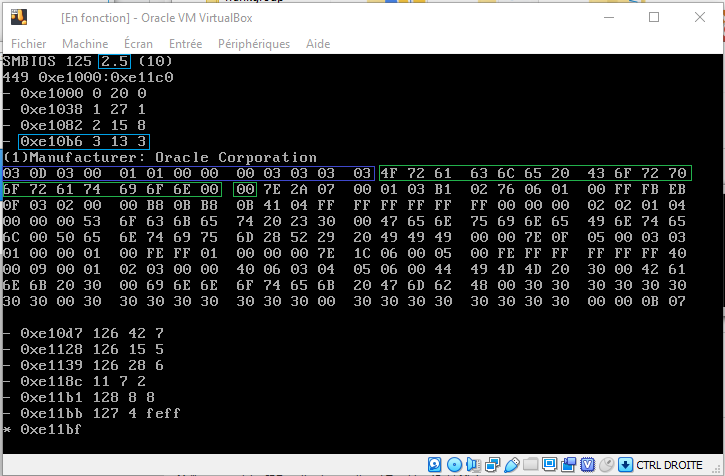This screenshot has width=725, height=476.
Task: Minimize the VirtualBox window
Action: point(609,18)
